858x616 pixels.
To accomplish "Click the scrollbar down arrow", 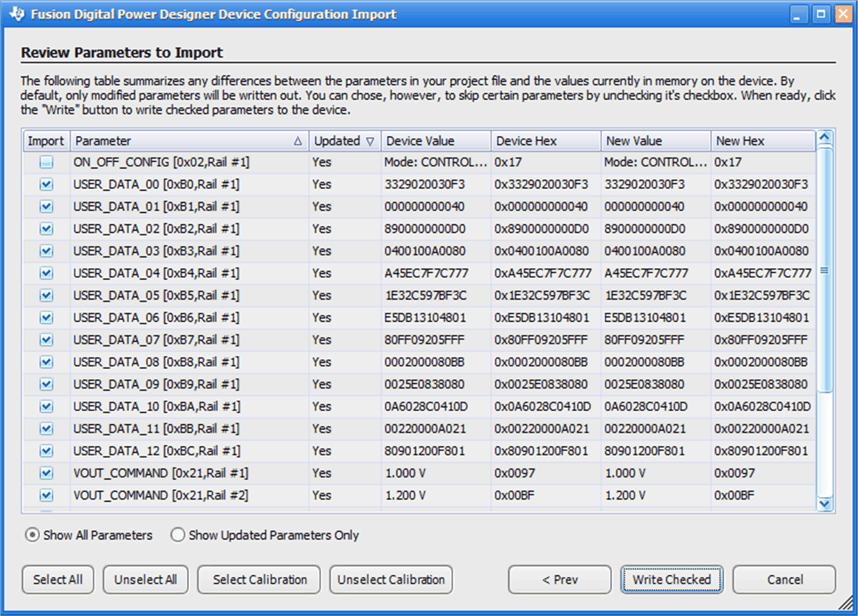I will coord(825,505).
